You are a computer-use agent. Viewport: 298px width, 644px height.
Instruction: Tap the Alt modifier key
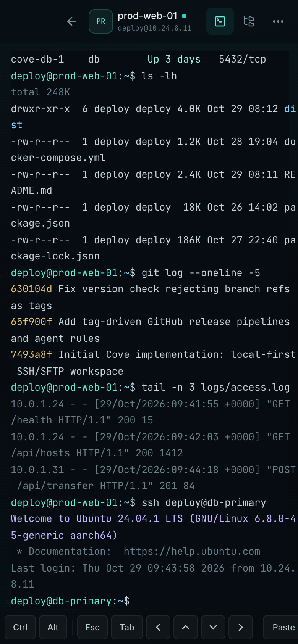pos(53,627)
